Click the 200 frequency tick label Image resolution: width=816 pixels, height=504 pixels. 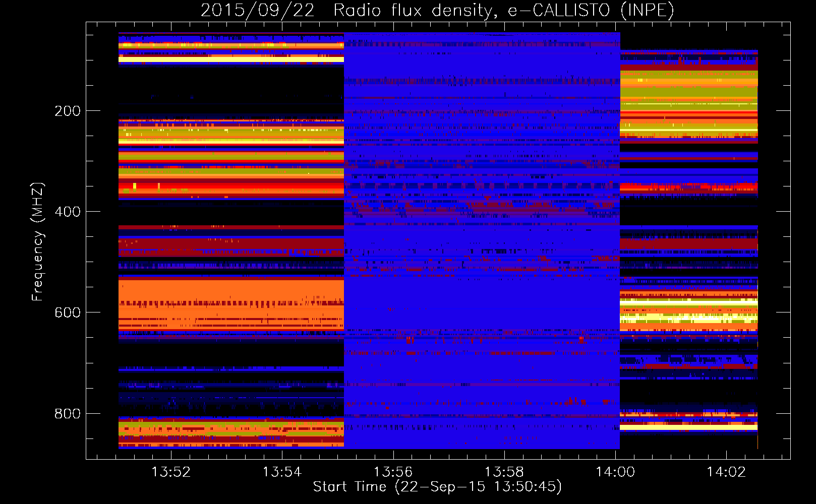68,111
